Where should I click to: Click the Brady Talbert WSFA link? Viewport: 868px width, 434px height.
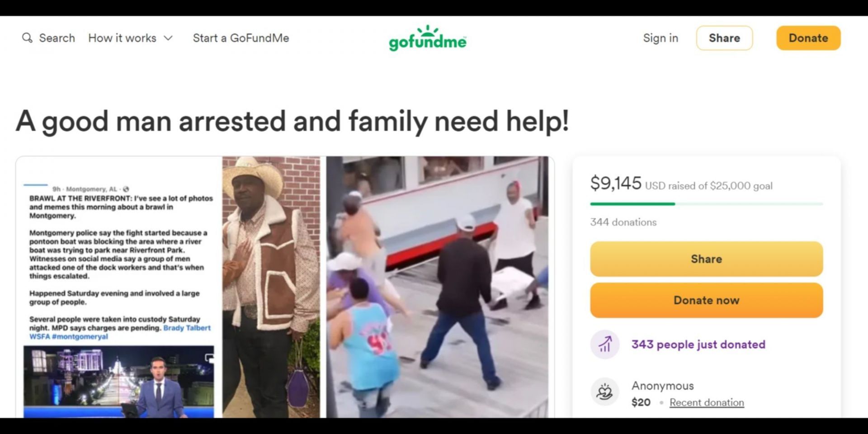tap(120, 332)
